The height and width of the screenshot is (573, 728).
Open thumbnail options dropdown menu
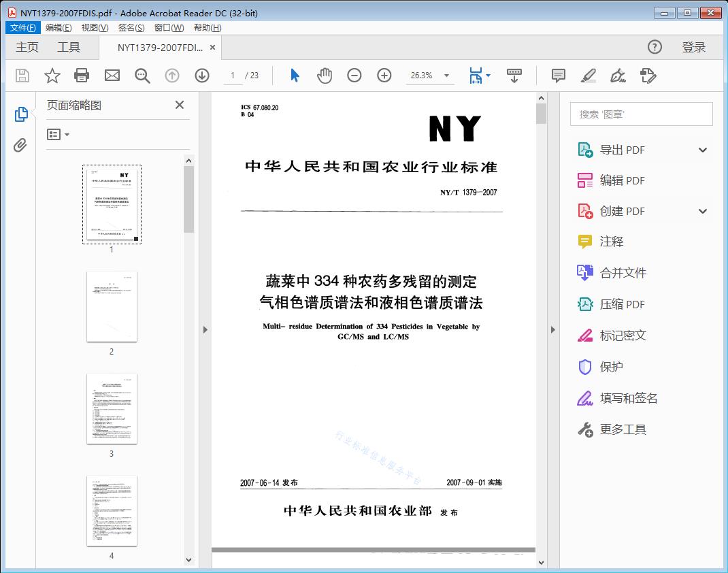59,135
